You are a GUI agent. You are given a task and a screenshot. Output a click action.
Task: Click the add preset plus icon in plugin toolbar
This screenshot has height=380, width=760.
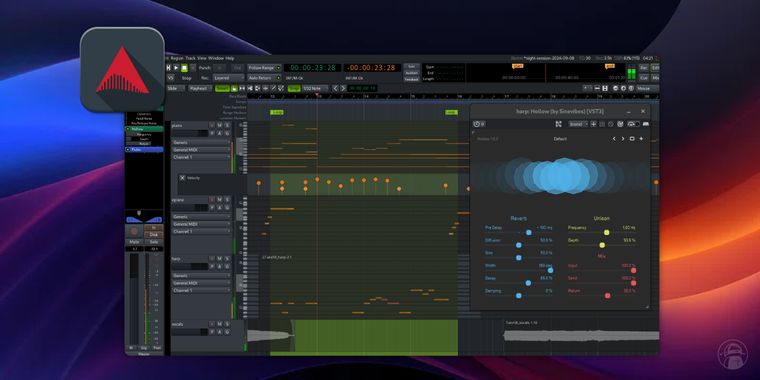[593, 124]
